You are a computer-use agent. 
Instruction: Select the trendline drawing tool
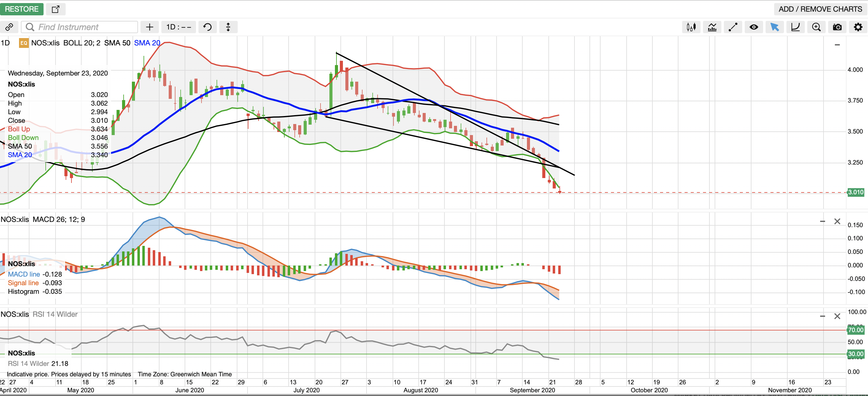pyautogui.click(x=733, y=27)
